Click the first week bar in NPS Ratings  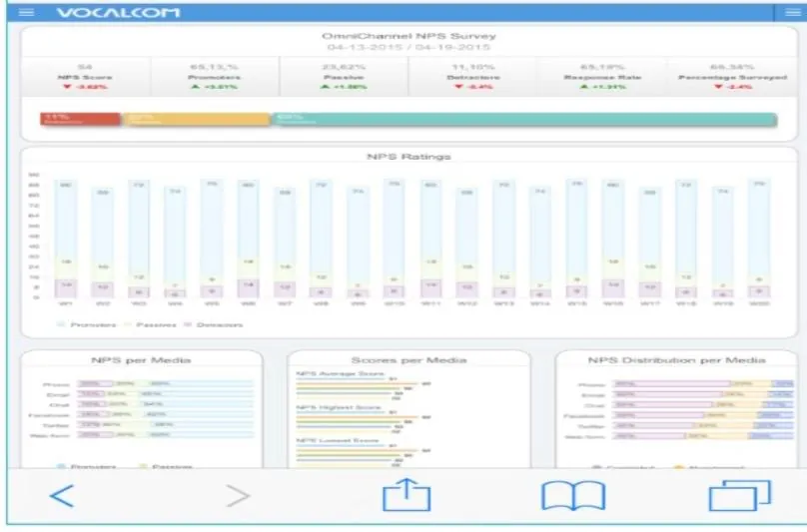(x=66, y=239)
